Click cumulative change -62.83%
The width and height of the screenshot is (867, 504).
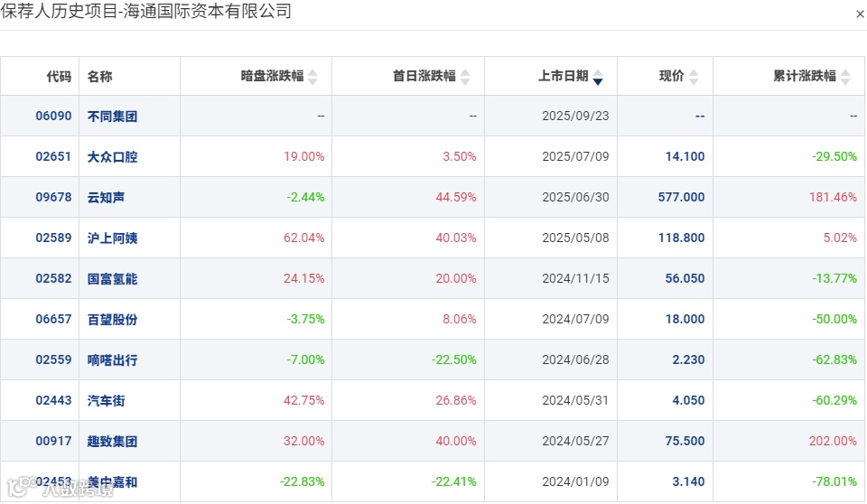[834, 359]
